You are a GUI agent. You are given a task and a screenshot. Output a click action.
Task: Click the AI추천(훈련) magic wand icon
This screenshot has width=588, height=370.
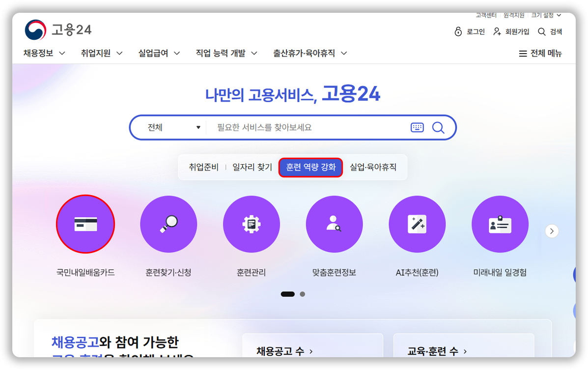pos(417,224)
